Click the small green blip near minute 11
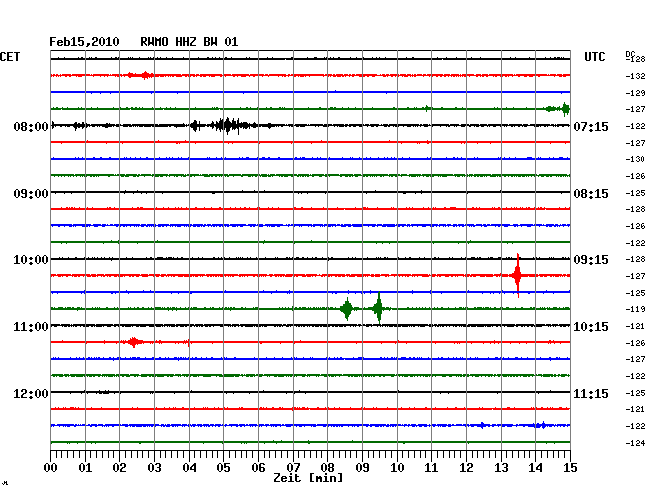The height and width of the screenshot is (494, 650). (427, 109)
